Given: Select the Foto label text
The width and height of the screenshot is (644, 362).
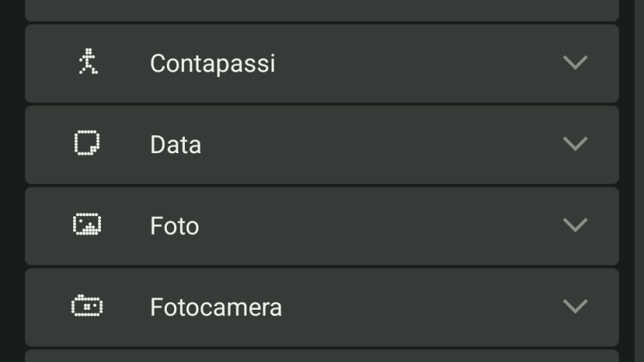Looking at the screenshot, I should (x=175, y=226).
